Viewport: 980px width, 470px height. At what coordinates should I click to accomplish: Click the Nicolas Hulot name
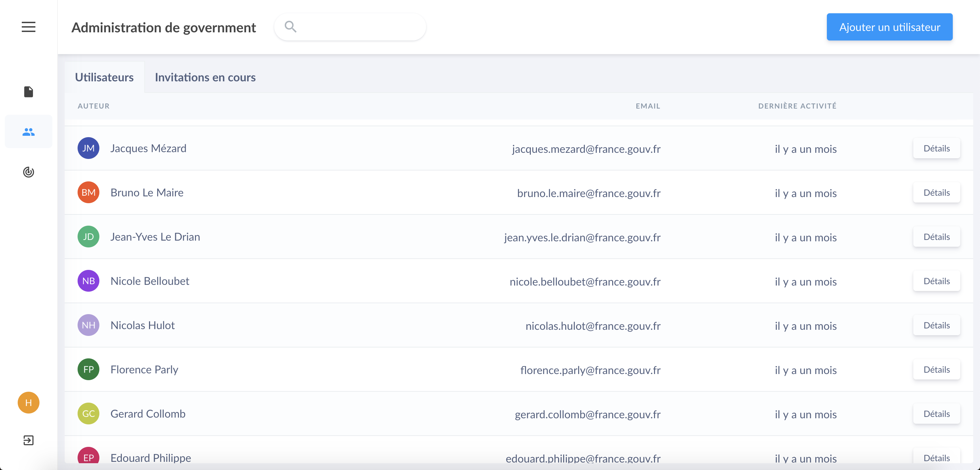tap(143, 325)
